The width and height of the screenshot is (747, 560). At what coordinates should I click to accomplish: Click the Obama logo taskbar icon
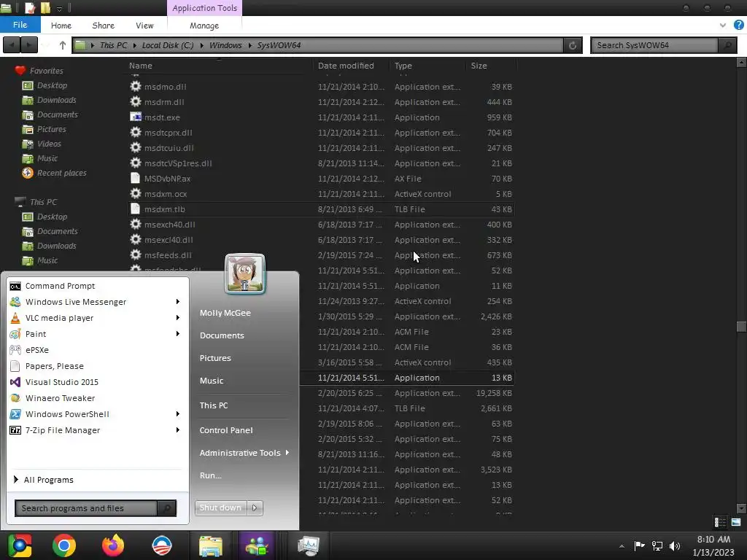tap(161, 545)
